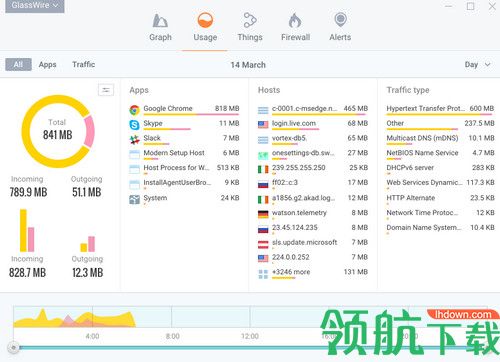The image size is (500, 362).
Task: Click the Outgoing bar chart
Action: tap(88, 244)
